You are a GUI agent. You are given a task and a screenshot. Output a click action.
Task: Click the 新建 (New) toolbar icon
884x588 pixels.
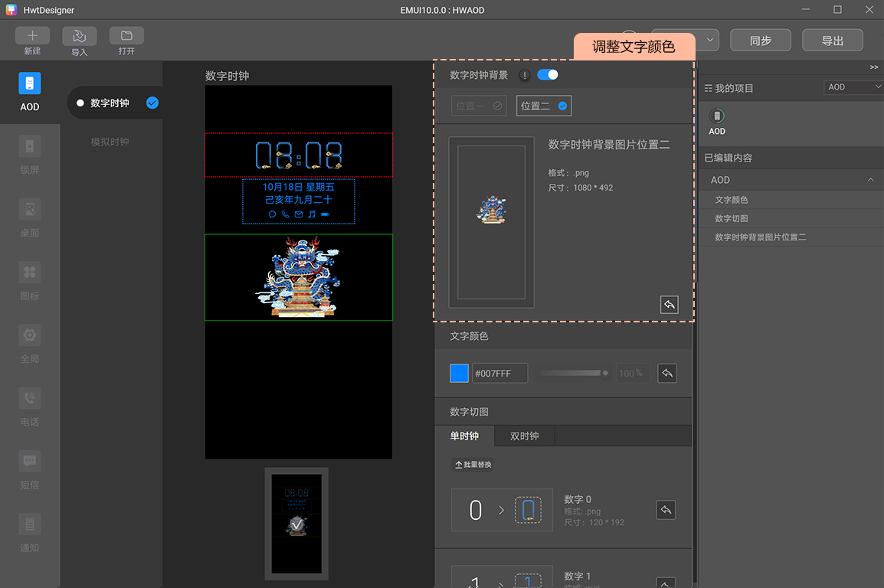(x=32, y=36)
